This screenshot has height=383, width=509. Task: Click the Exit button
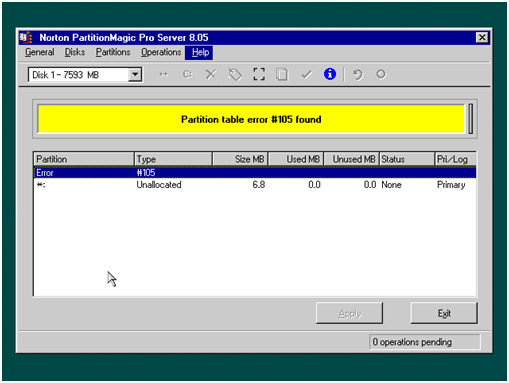[x=444, y=313]
